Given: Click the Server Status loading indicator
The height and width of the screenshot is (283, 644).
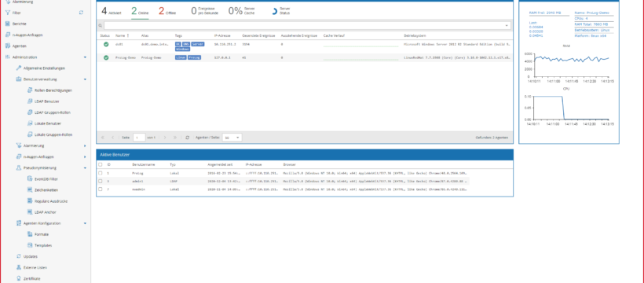Looking at the screenshot, I should point(274,12).
